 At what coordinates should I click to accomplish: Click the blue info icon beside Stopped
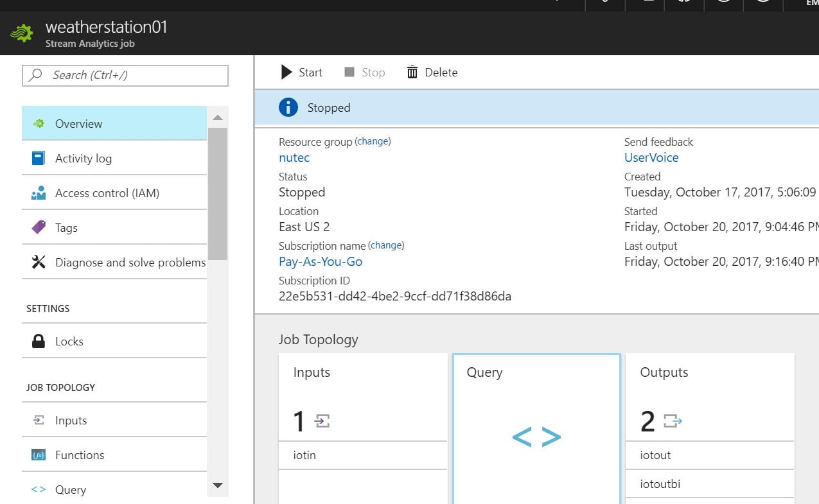[x=288, y=107]
